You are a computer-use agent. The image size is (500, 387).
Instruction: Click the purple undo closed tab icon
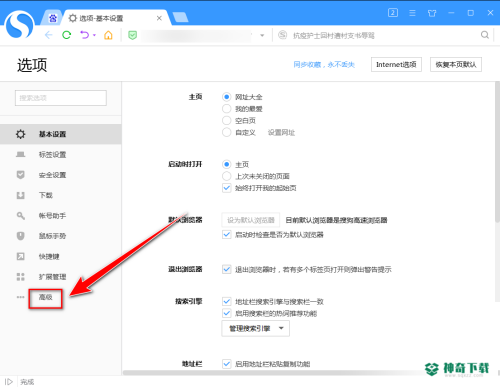(x=85, y=35)
